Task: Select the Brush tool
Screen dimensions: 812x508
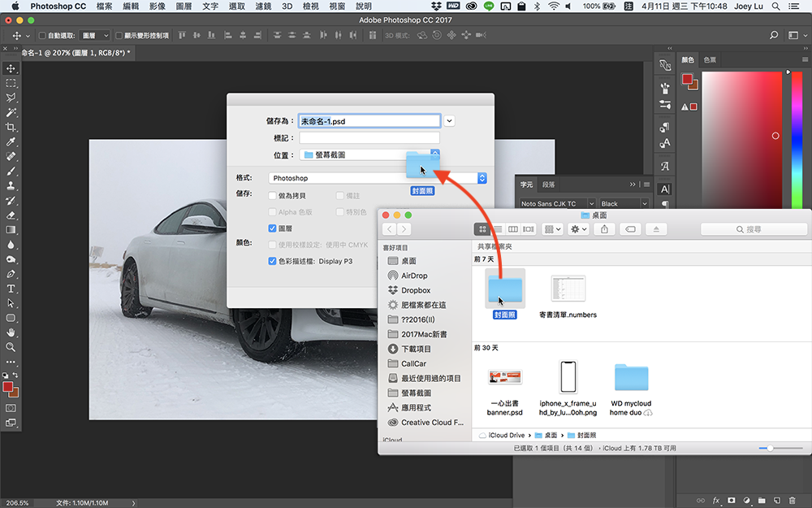Action: [x=11, y=171]
